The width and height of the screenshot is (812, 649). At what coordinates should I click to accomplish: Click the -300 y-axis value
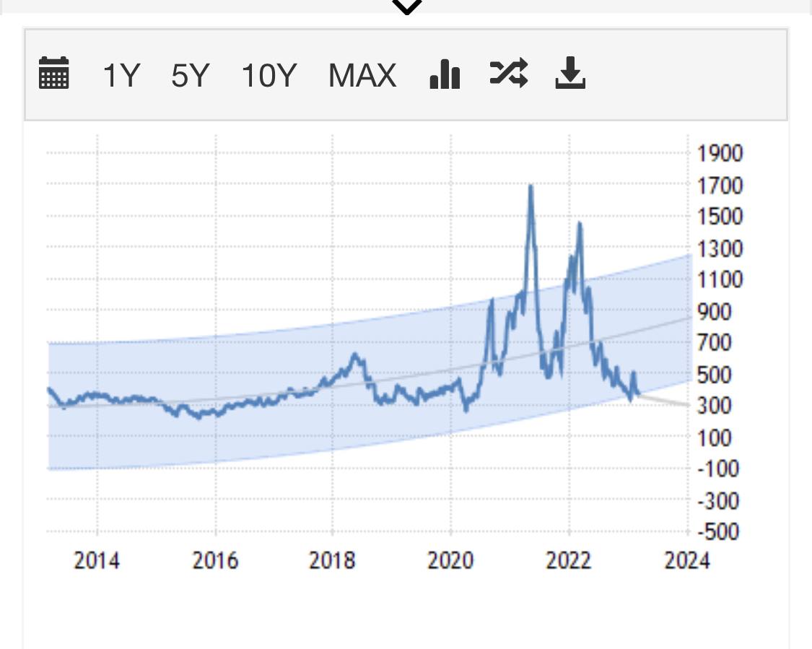pyautogui.click(x=718, y=501)
